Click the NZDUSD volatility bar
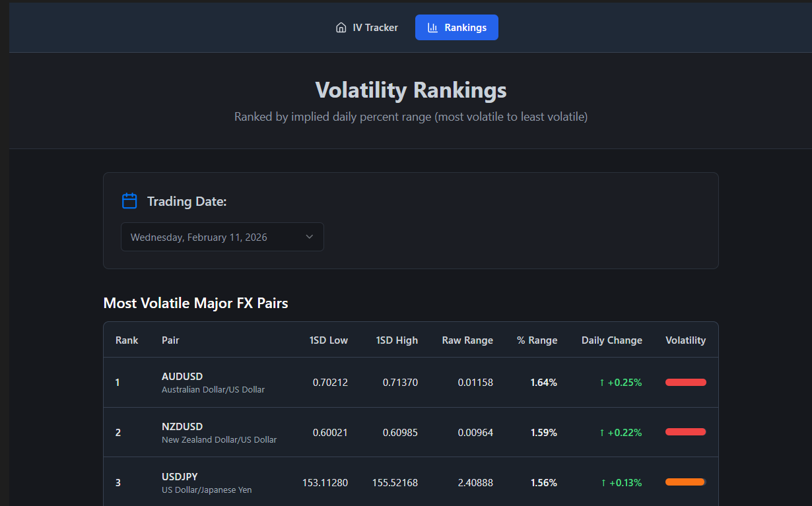The width and height of the screenshot is (812, 506). [685, 432]
